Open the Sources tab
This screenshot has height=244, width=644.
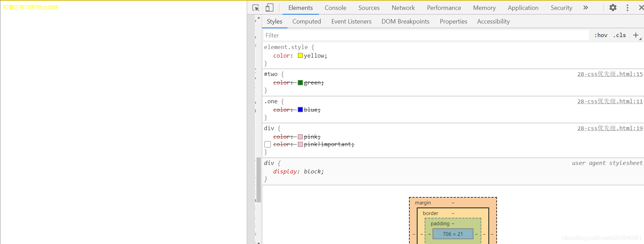pos(369,7)
